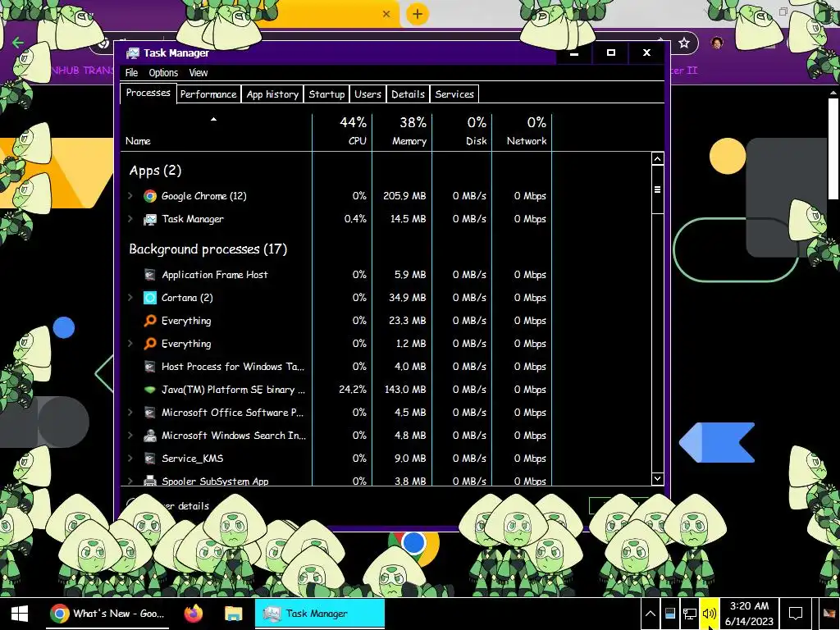Open a new Chrome tab with plus button

pyautogui.click(x=418, y=14)
